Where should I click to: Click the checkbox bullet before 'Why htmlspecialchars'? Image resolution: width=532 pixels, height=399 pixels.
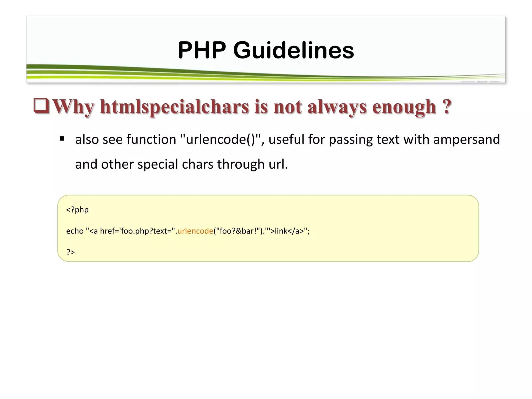[x=42, y=106]
